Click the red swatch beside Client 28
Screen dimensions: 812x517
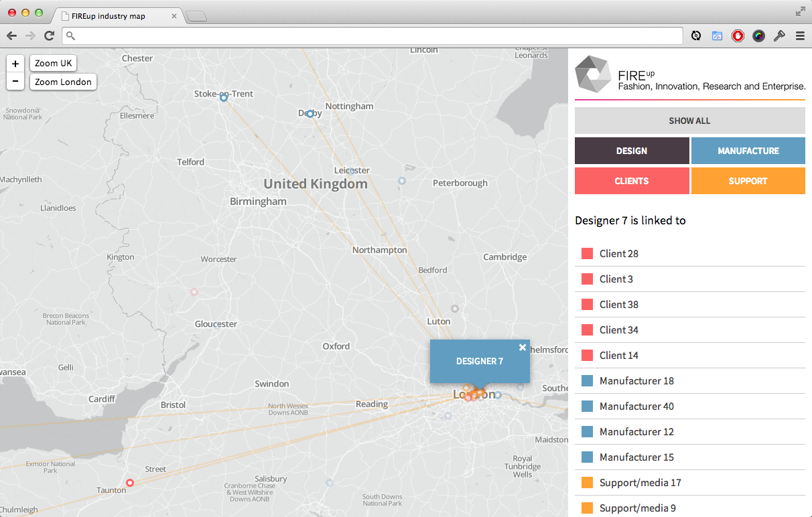pyautogui.click(x=587, y=254)
